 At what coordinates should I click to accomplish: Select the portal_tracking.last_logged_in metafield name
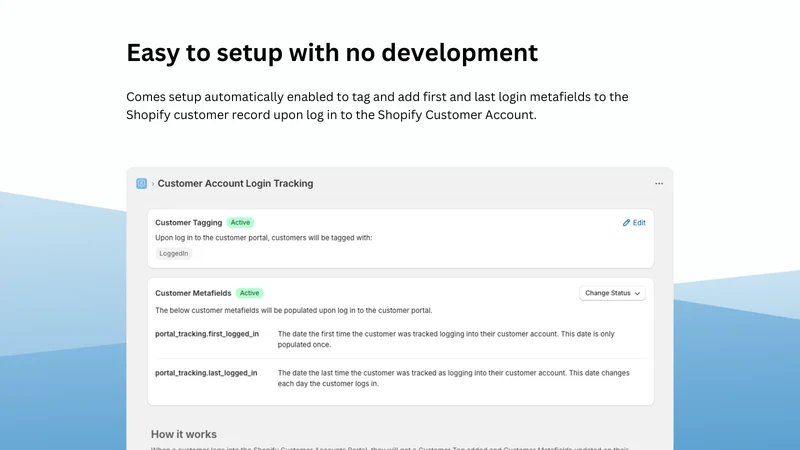pos(206,373)
